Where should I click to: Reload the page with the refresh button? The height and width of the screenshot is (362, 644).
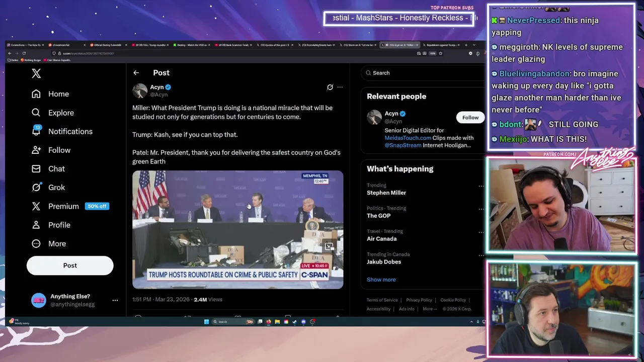click(x=24, y=53)
